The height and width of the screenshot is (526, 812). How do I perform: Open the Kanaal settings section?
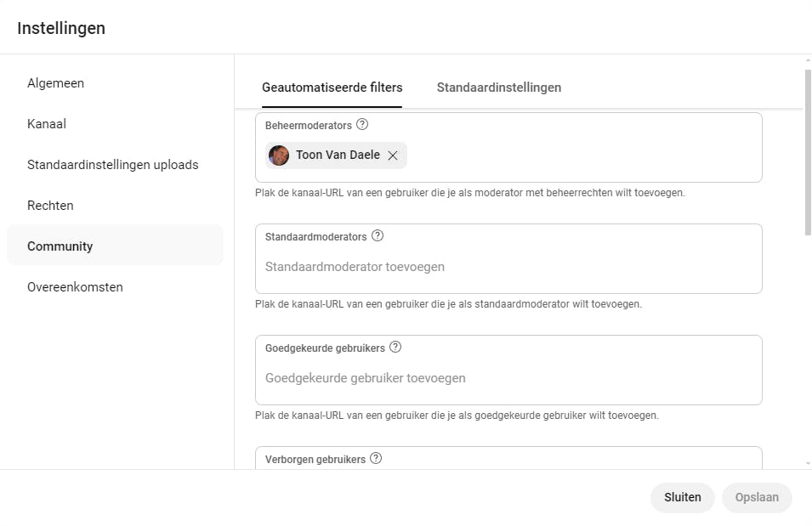[47, 124]
